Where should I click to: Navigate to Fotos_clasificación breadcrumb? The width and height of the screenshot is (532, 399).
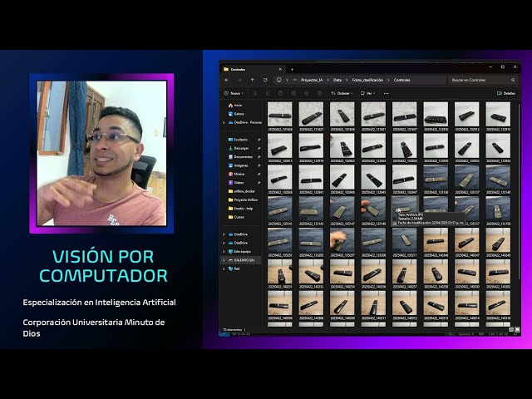point(367,80)
